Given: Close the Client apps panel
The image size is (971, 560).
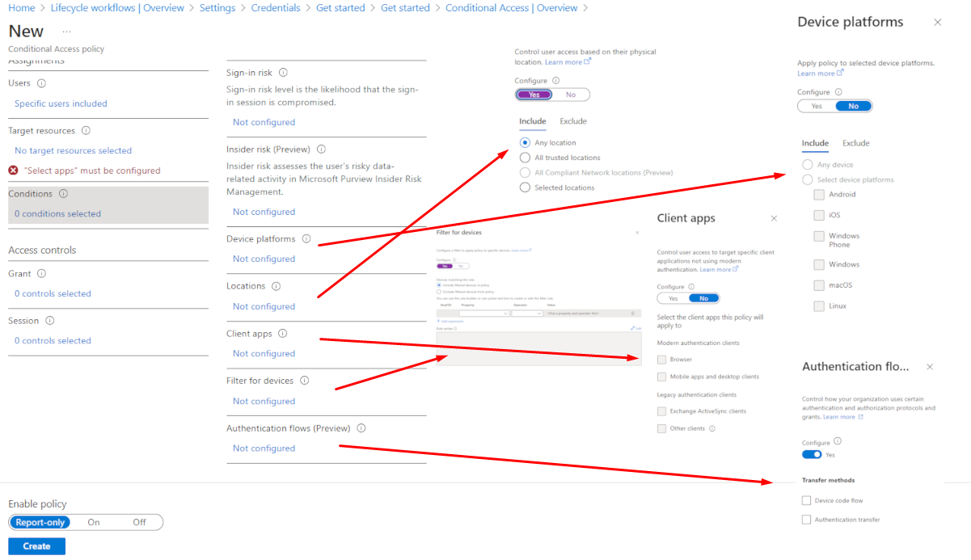Looking at the screenshot, I should 774,218.
